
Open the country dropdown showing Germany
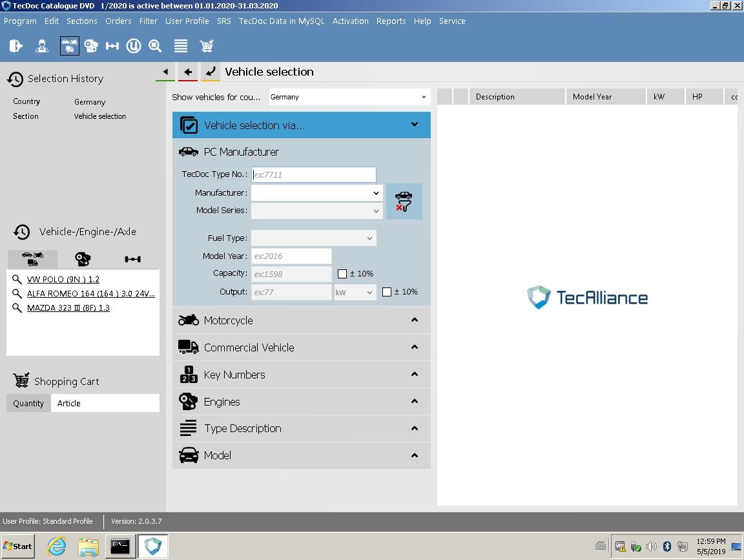(349, 97)
